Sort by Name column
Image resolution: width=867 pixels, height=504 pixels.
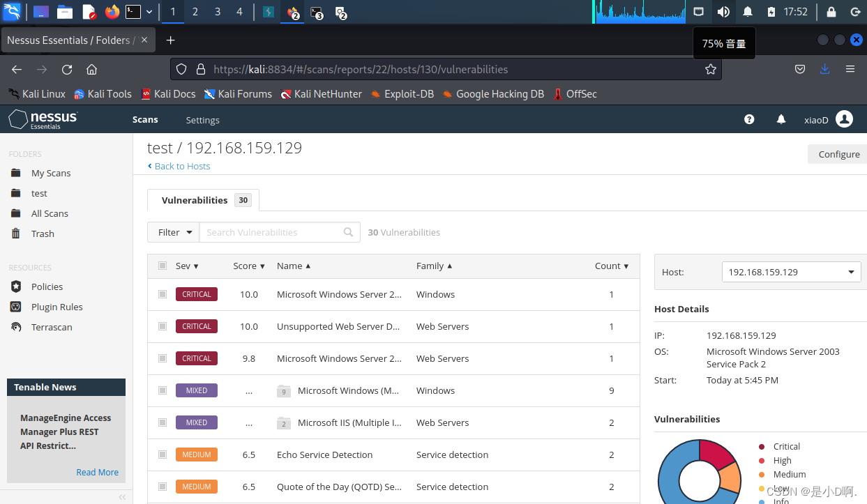294,266
